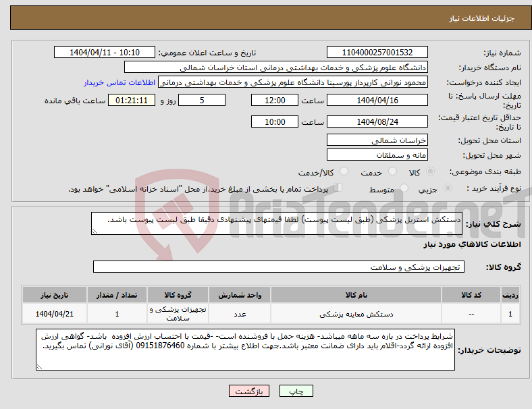Click the table group cell تجهیزات پزشکی و سلامت

(x=178, y=314)
